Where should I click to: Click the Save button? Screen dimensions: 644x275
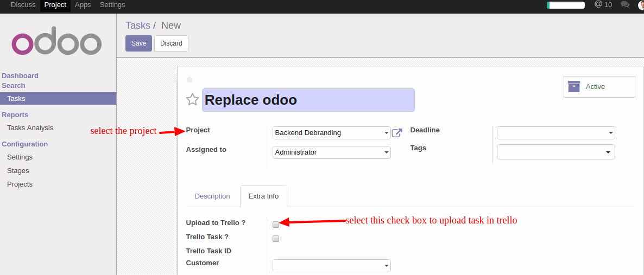coord(139,43)
